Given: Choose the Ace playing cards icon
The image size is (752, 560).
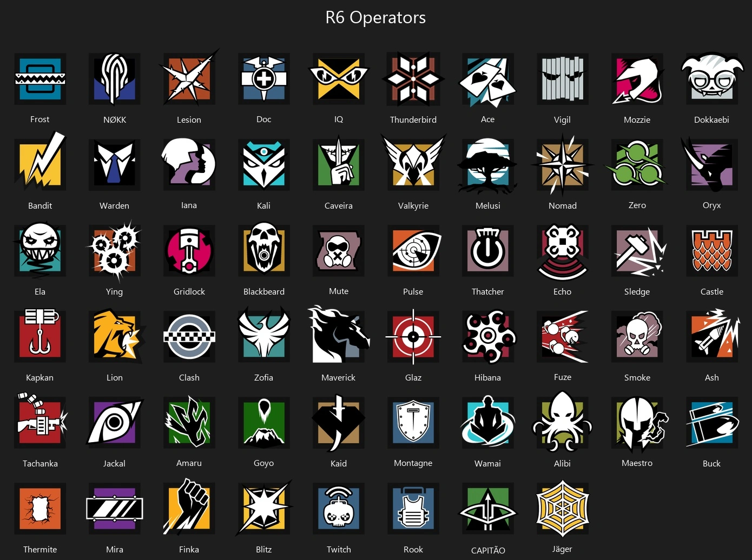Looking at the screenshot, I should click(x=488, y=80).
